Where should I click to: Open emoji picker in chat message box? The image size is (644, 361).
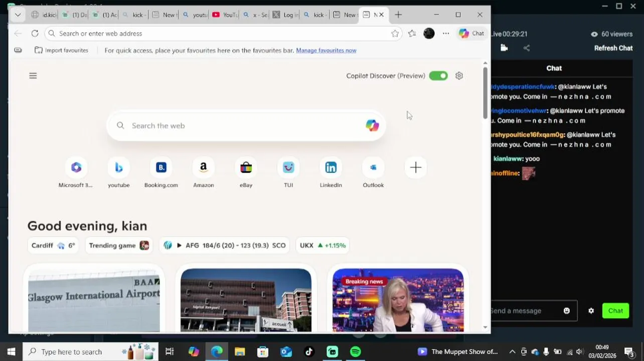567,311
